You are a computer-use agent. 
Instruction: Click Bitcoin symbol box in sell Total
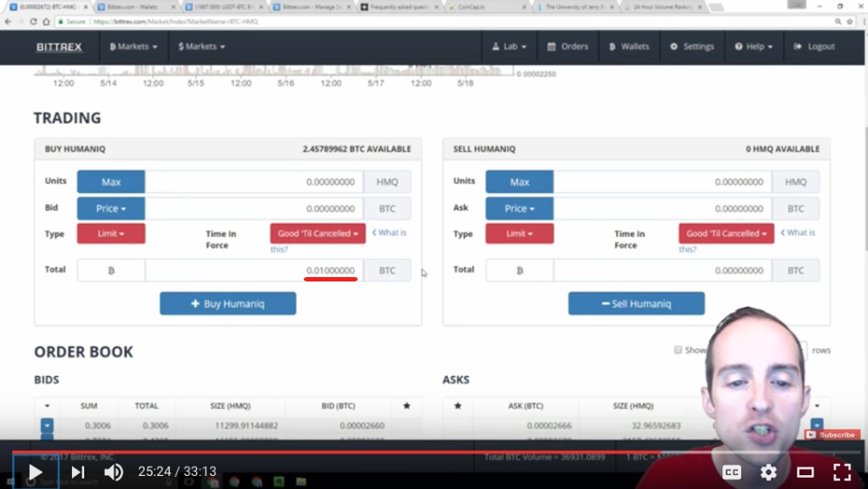(519, 270)
